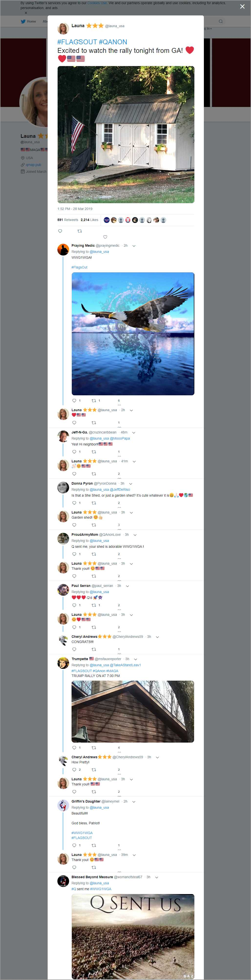Open the dropdown chevron on Praying Medic's reply
This screenshot has height=980, width=251.
click(x=134, y=246)
